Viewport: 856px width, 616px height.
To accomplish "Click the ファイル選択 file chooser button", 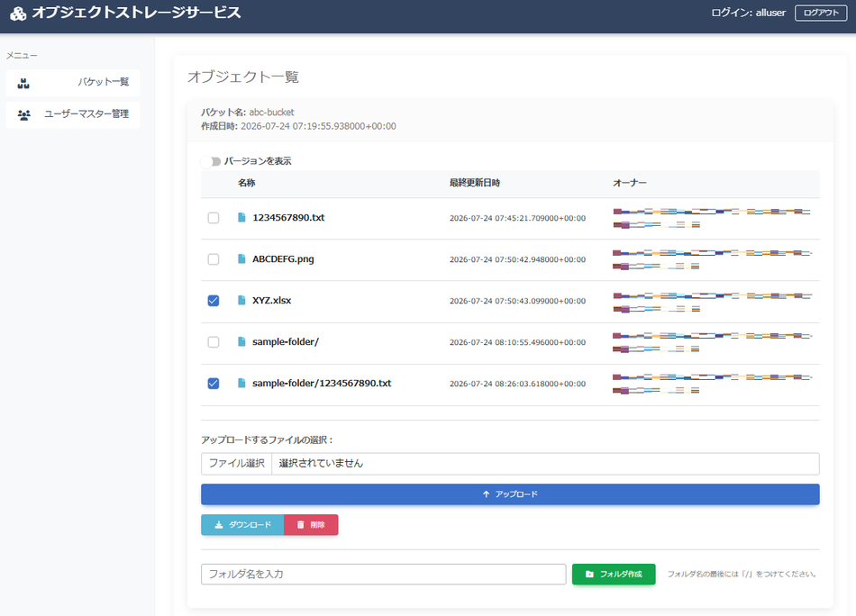I will 236,464.
